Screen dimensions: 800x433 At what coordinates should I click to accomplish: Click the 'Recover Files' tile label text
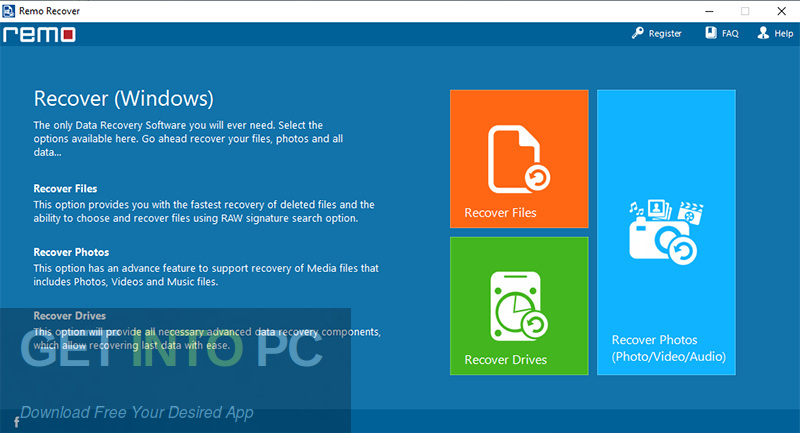(501, 213)
